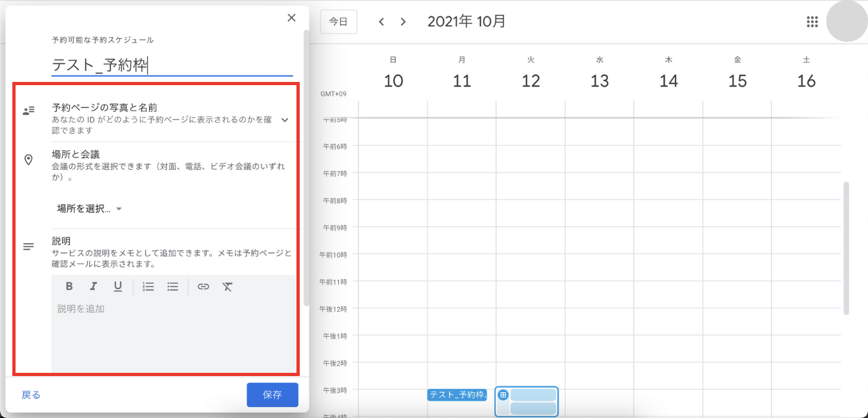Select Sunday 10 date header

393,81
